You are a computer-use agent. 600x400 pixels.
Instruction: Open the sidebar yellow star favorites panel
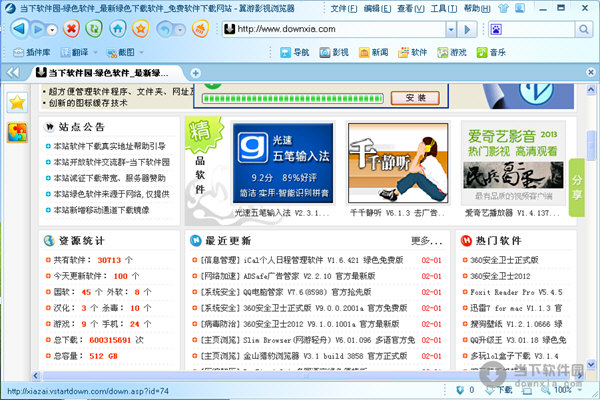(17, 103)
